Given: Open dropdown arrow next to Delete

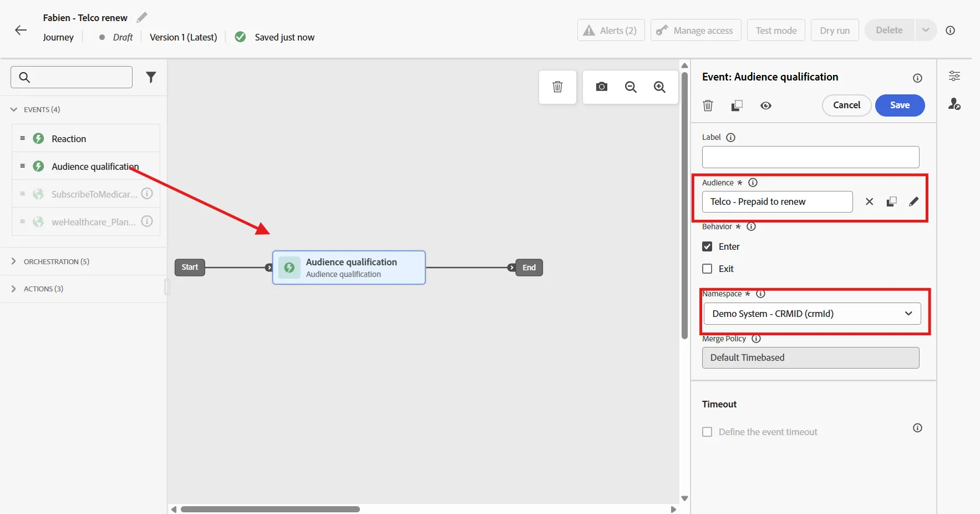Looking at the screenshot, I should (x=926, y=30).
